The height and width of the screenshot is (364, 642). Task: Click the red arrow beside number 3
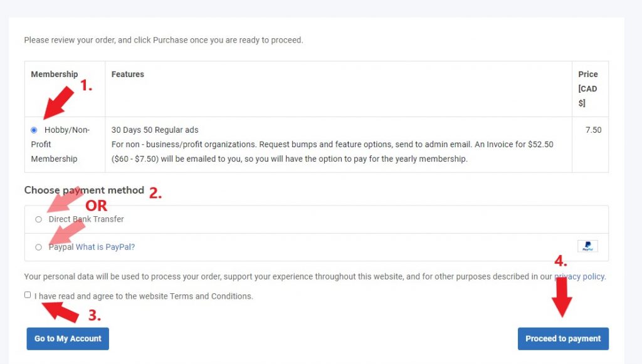(x=61, y=312)
